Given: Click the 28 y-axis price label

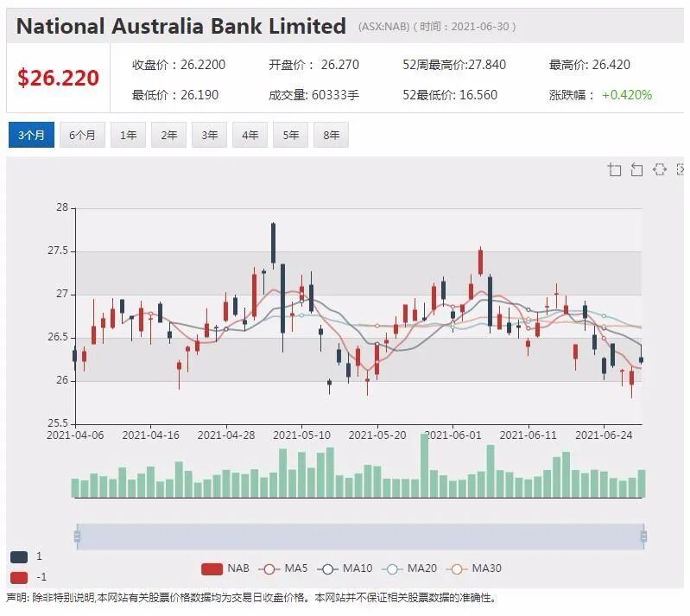Looking at the screenshot, I should click(x=62, y=207).
